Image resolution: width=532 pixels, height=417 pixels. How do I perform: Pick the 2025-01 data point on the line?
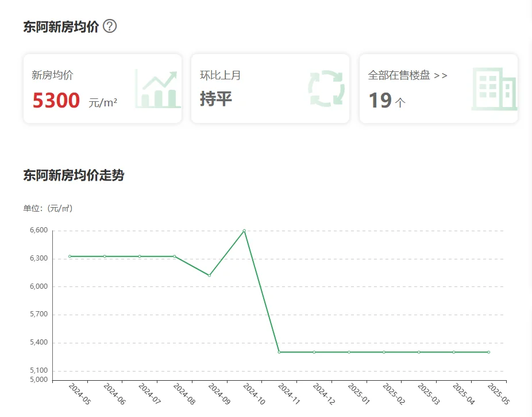click(349, 352)
